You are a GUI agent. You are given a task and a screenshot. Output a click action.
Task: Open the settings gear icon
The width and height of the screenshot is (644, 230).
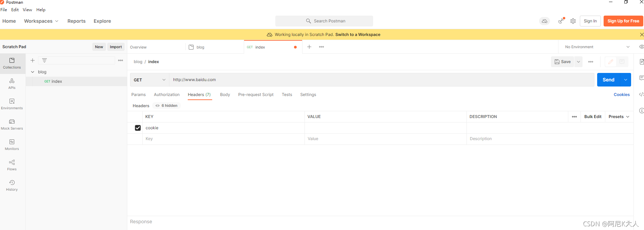[x=573, y=21]
